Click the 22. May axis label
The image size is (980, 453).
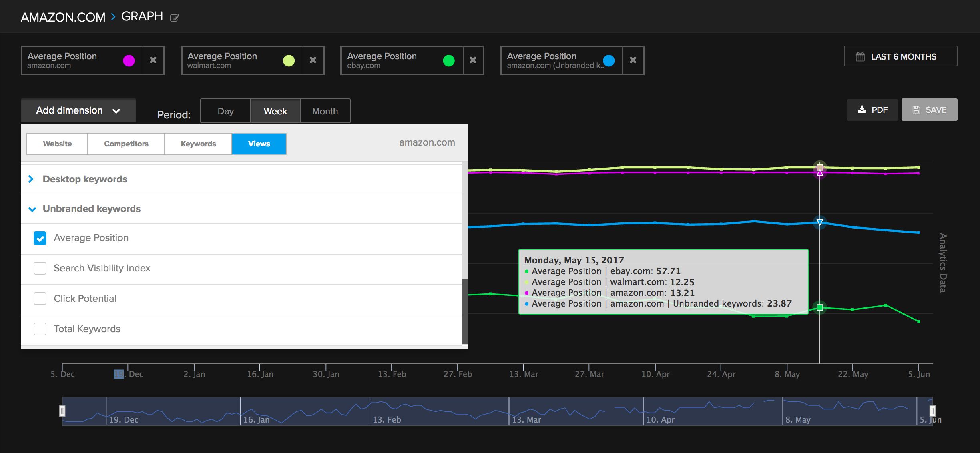coord(853,374)
